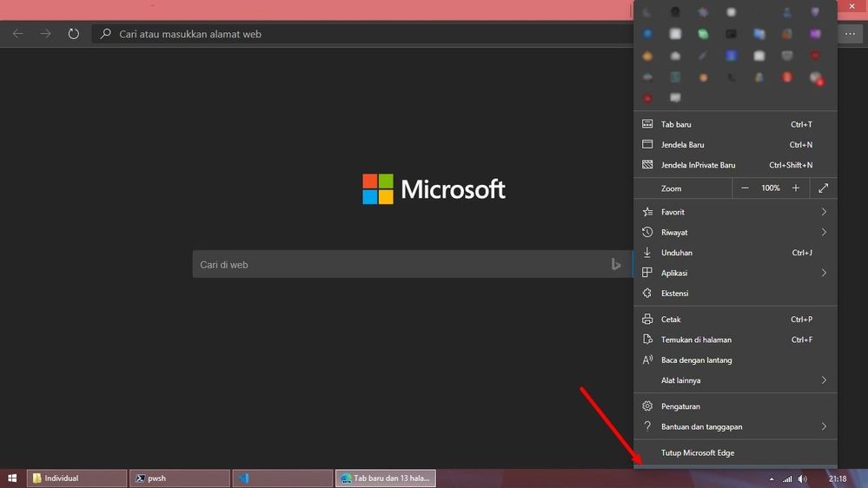Screen dimensions: 868x488
Task: Increase zoom with the plus button
Action: (796, 188)
